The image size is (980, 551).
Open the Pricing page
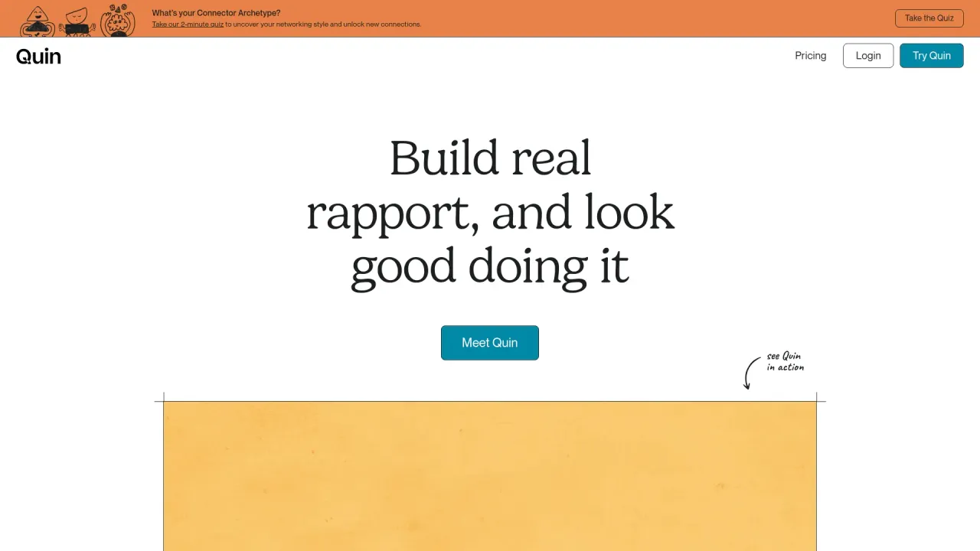(x=810, y=56)
